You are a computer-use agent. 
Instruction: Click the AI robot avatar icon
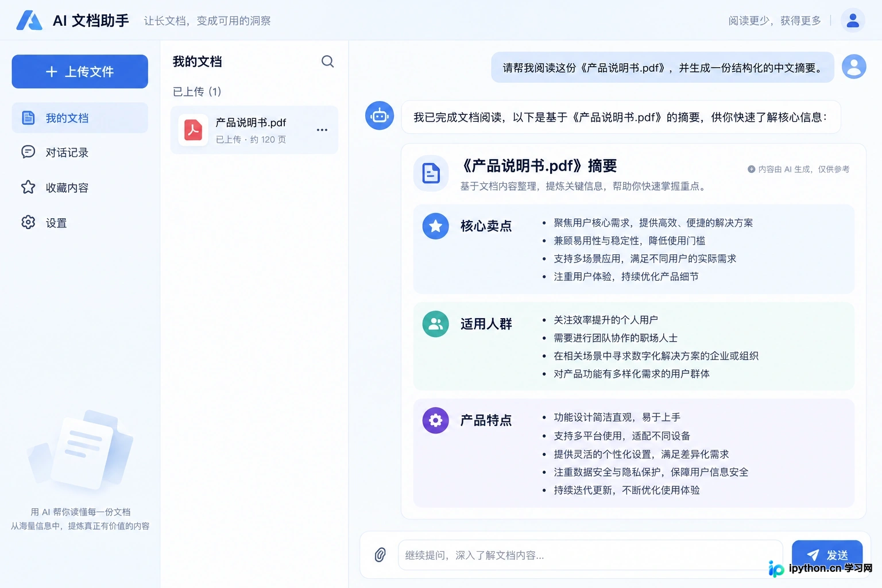click(x=380, y=115)
